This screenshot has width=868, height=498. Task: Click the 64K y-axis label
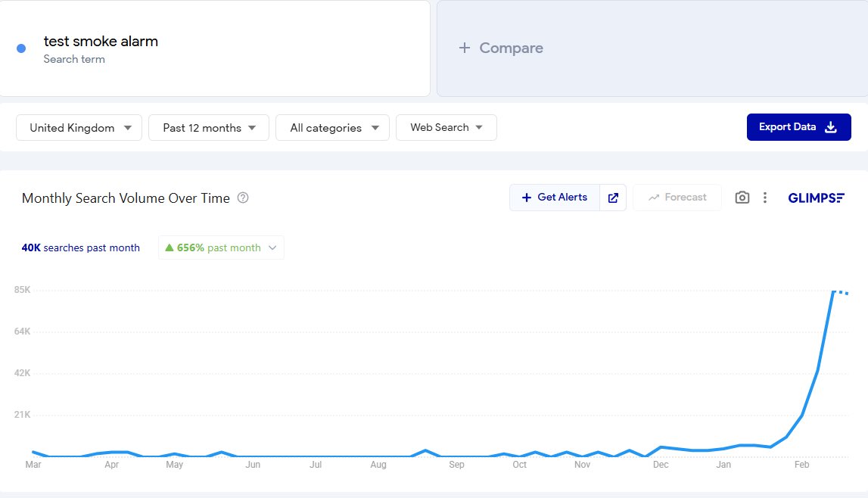click(23, 331)
